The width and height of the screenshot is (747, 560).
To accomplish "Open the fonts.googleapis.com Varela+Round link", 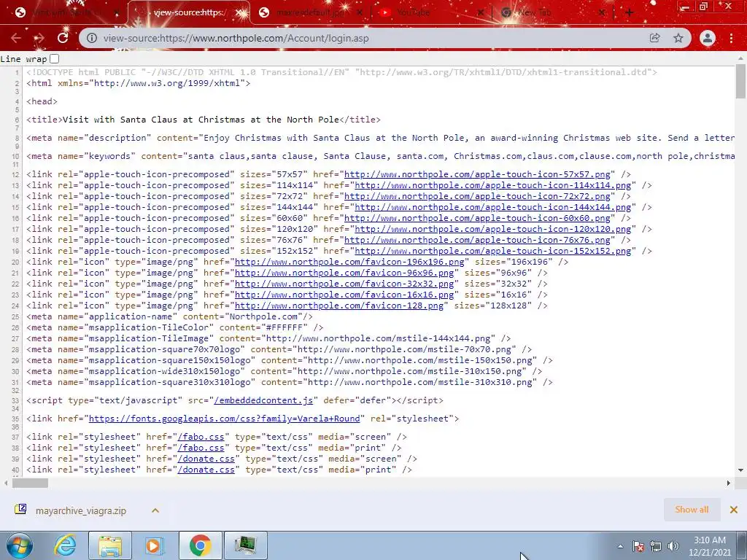I will [x=224, y=419].
